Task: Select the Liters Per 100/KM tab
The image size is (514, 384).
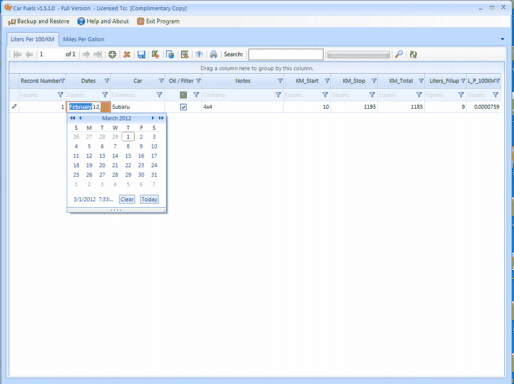Action: (32, 39)
